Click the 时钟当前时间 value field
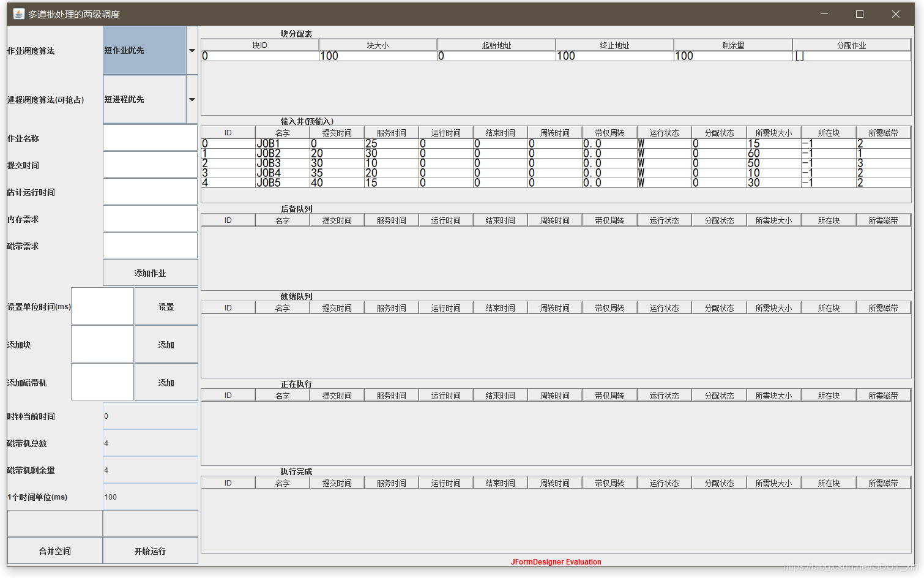The width and height of the screenshot is (924, 578). click(x=151, y=416)
